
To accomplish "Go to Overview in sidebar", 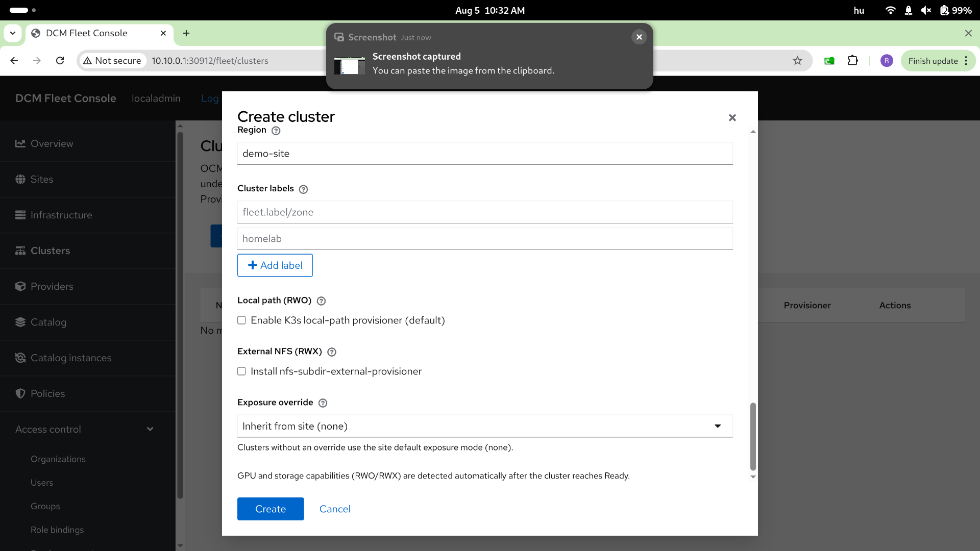I will 52,144.
